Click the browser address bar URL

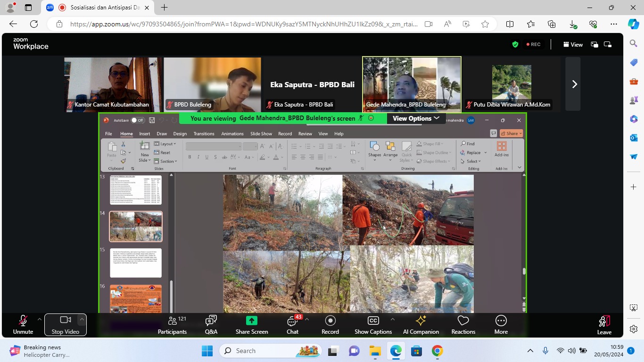pos(244,24)
